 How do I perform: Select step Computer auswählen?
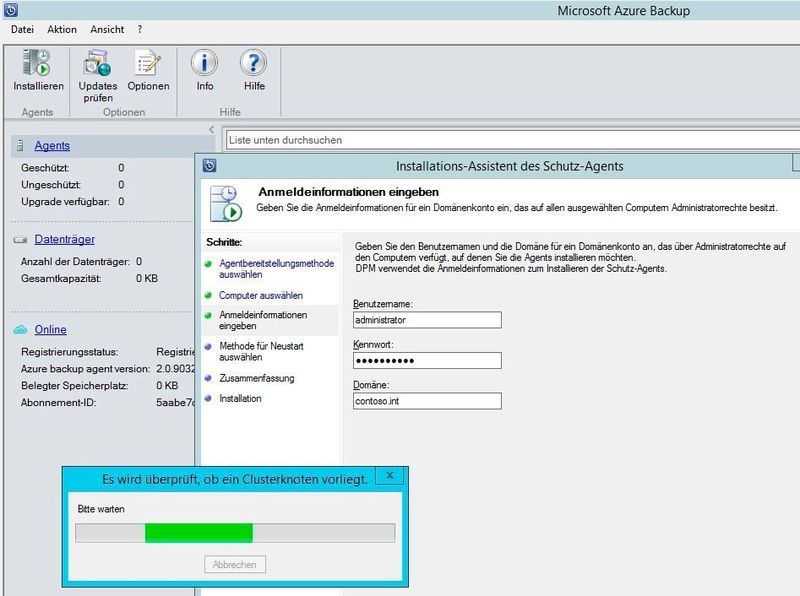(x=261, y=295)
